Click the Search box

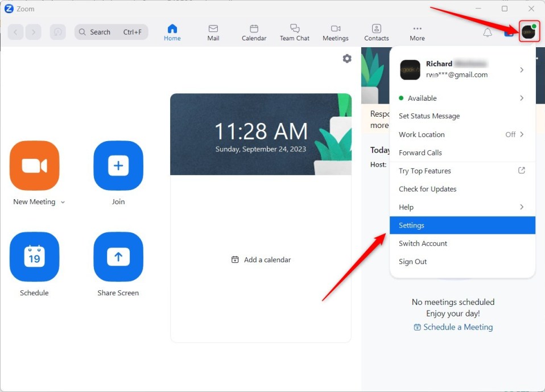[112, 32]
